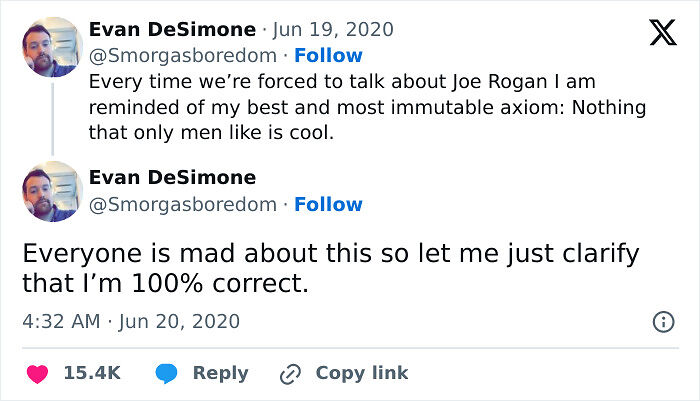Visit @Smorgasboredom handle in top tweet
The height and width of the screenshot is (401, 700).
182,55
